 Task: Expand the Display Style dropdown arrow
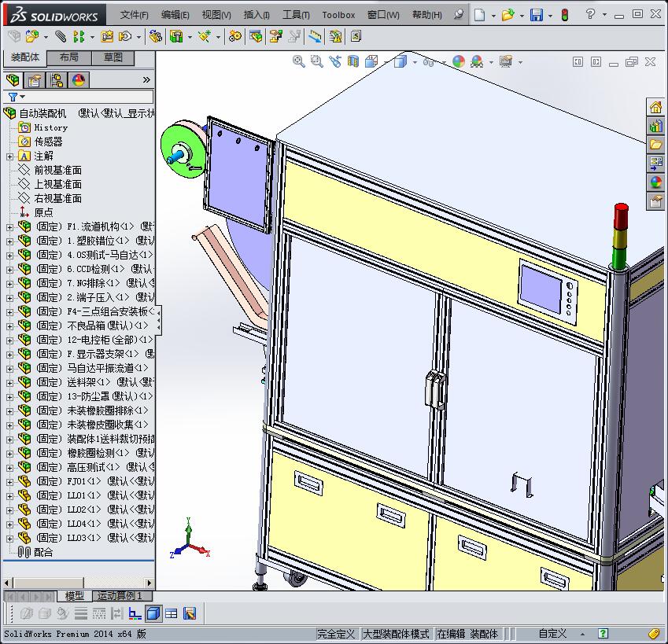(x=414, y=61)
